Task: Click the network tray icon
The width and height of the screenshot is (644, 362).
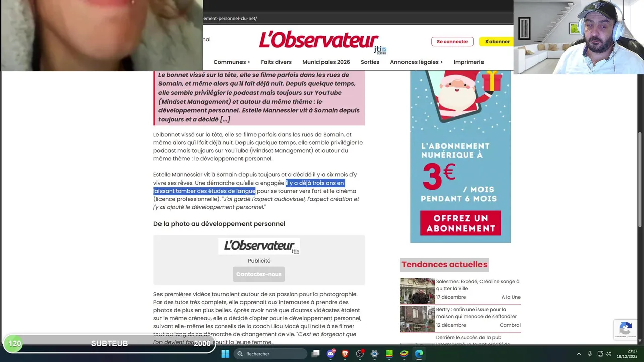Action: [x=600, y=354]
